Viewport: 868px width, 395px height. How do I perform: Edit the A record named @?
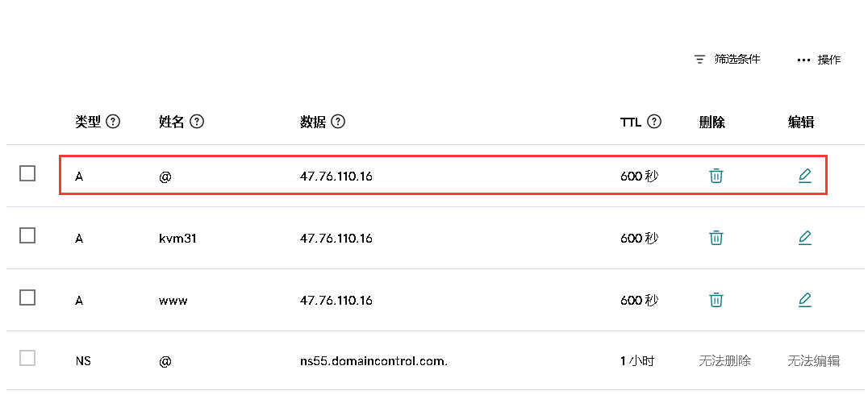[805, 176]
